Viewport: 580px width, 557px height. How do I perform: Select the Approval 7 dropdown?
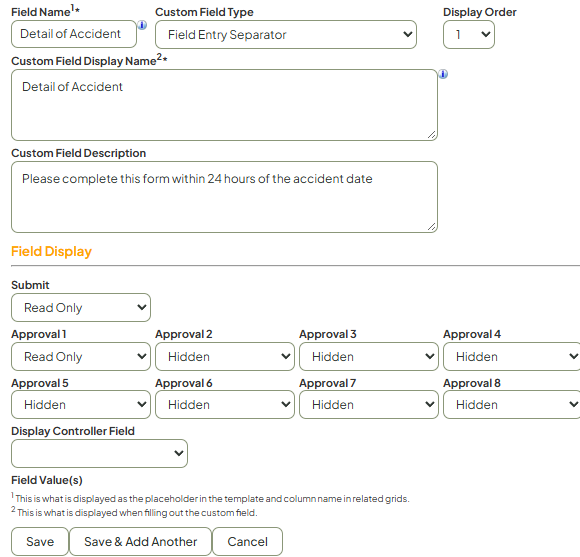(x=369, y=405)
